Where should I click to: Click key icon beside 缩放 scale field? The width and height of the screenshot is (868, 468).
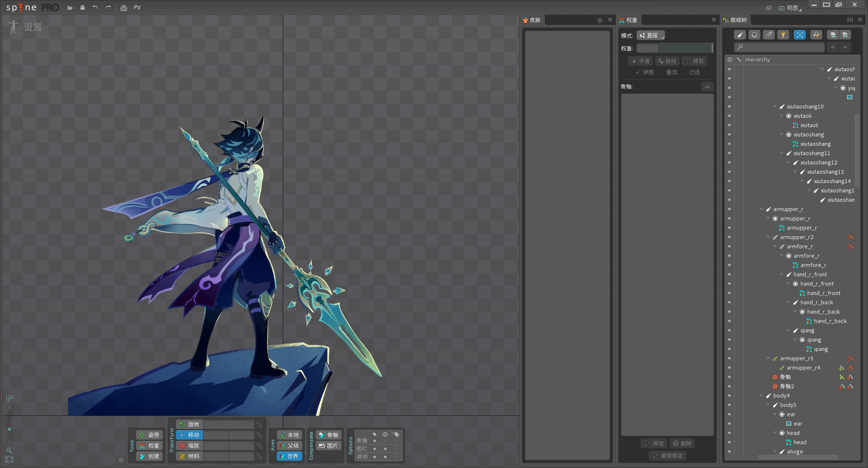[x=259, y=446]
